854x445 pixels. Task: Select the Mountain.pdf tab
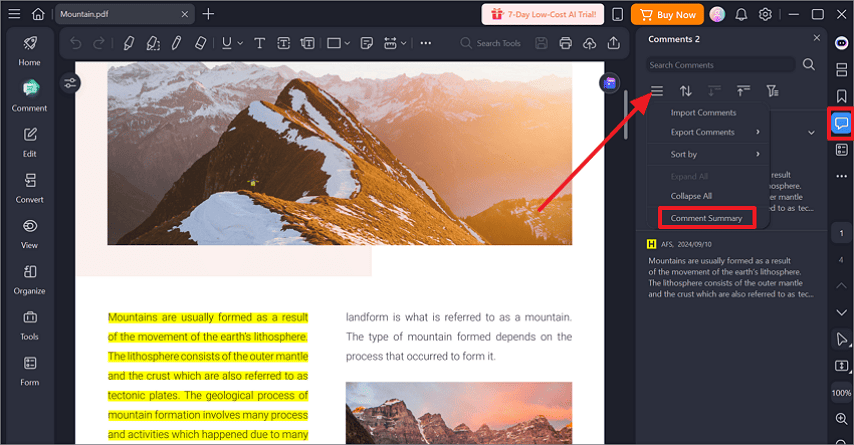(x=124, y=14)
